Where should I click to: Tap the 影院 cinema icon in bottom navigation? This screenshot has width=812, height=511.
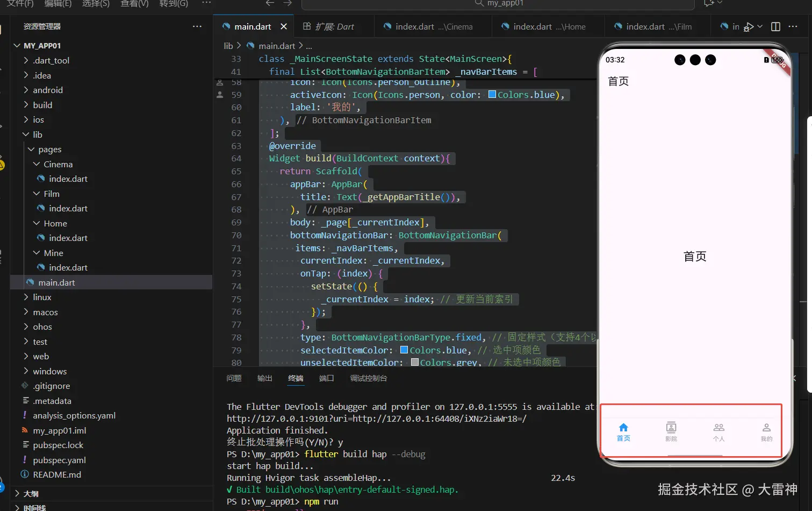tap(671, 428)
